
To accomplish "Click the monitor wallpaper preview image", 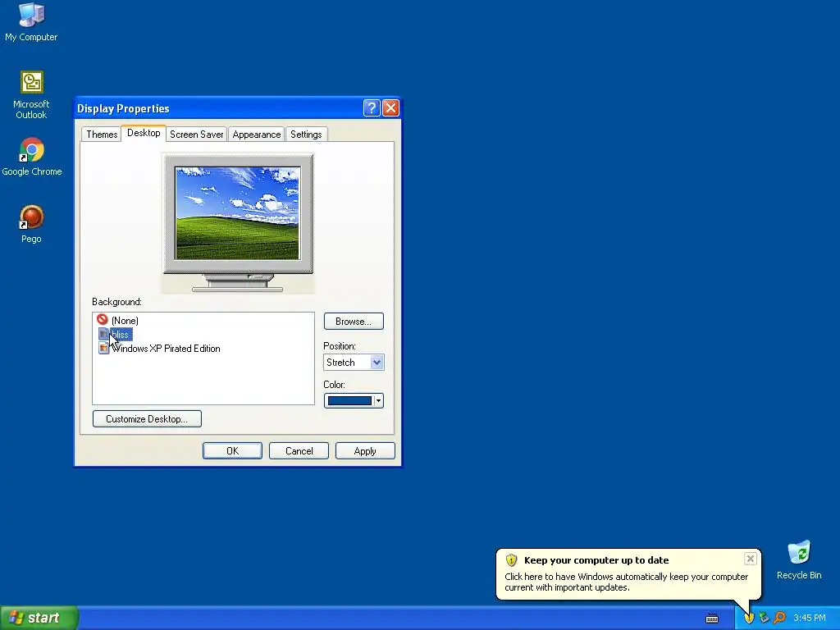I will (x=237, y=213).
